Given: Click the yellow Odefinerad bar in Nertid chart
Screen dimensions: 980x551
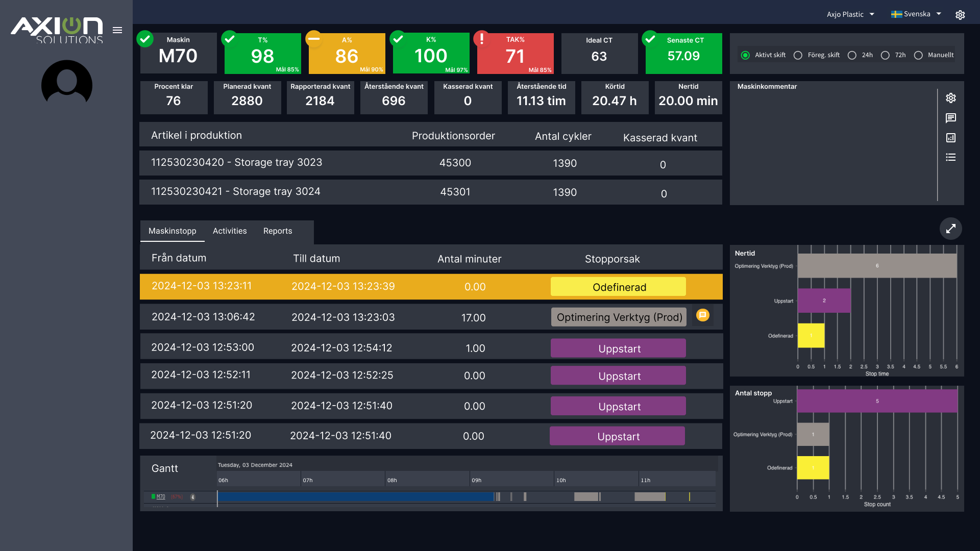Looking at the screenshot, I should click(811, 335).
